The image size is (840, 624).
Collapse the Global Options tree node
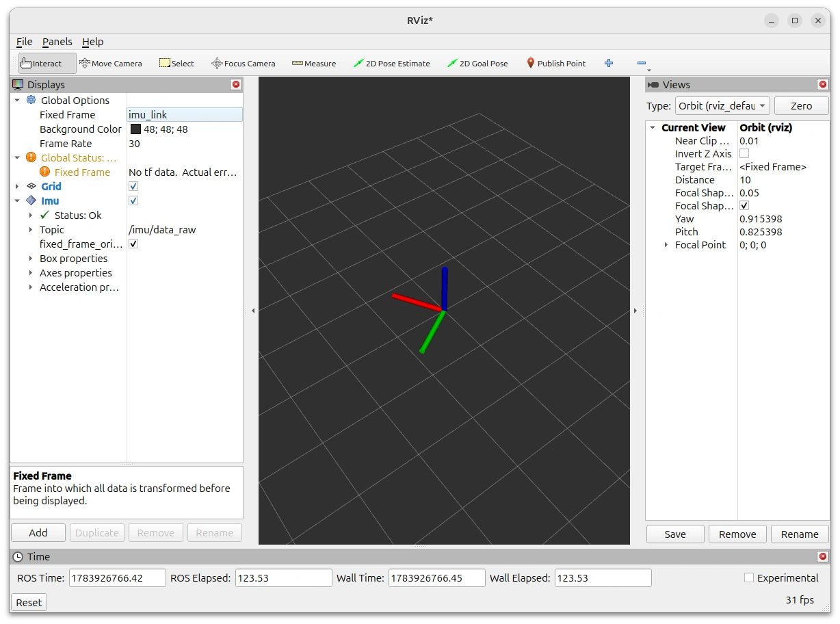(x=17, y=101)
